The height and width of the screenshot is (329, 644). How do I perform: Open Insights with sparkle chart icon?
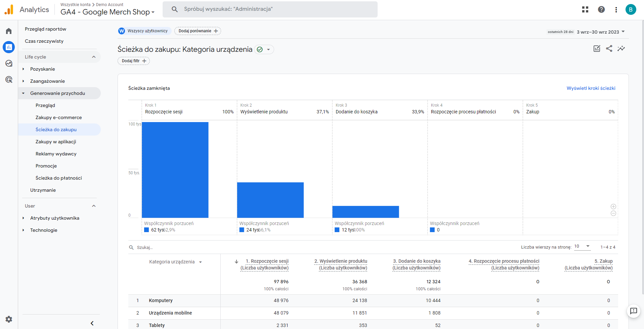tap(621, 48)
